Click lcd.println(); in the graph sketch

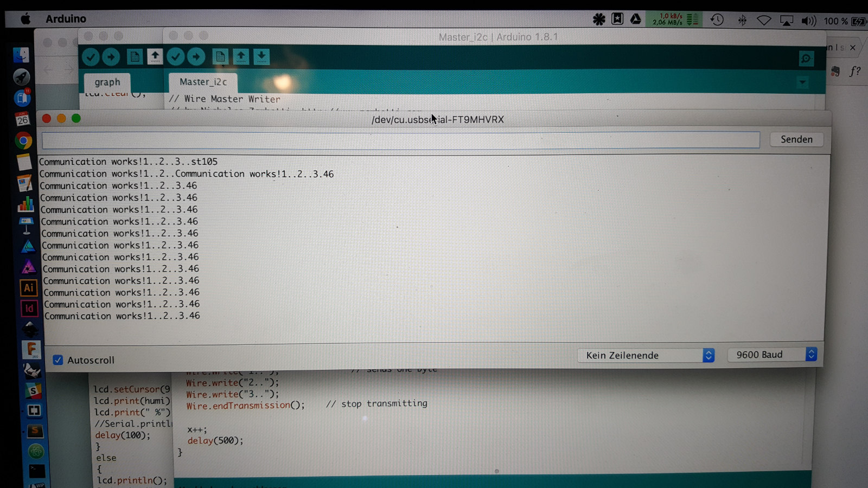(x=132, y=480)
